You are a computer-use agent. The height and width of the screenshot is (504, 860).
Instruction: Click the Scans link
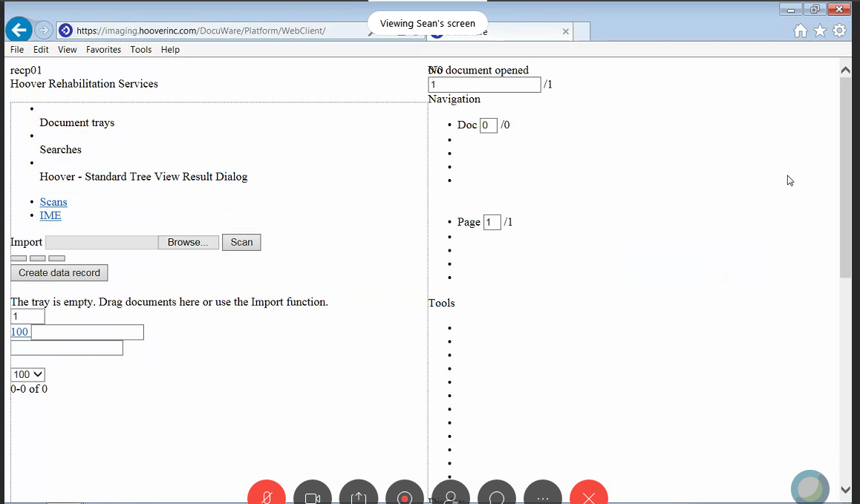click(x=53, y=202)
